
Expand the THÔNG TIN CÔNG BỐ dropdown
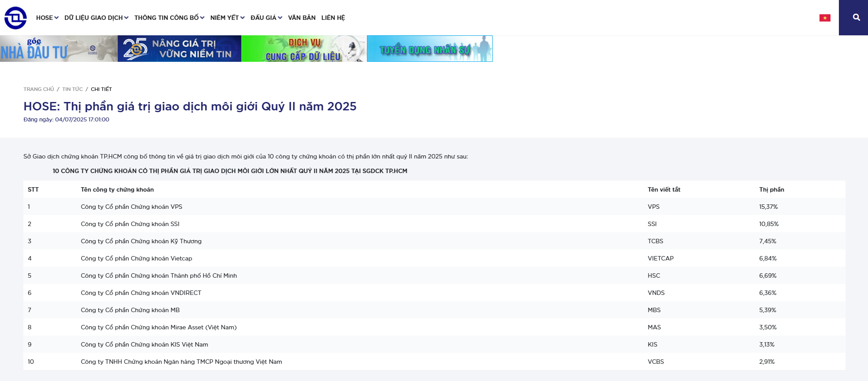click(169, 18)
